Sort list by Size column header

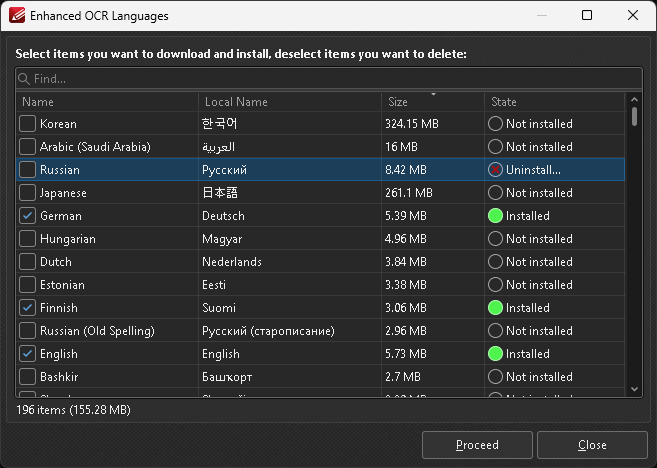point(433,102)
